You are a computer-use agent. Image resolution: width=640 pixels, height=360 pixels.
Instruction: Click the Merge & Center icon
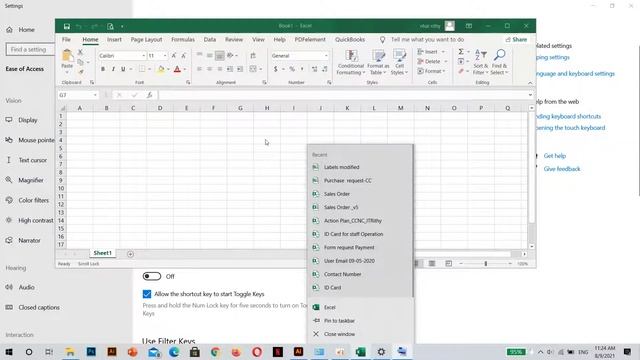click(x=253, y=69)
